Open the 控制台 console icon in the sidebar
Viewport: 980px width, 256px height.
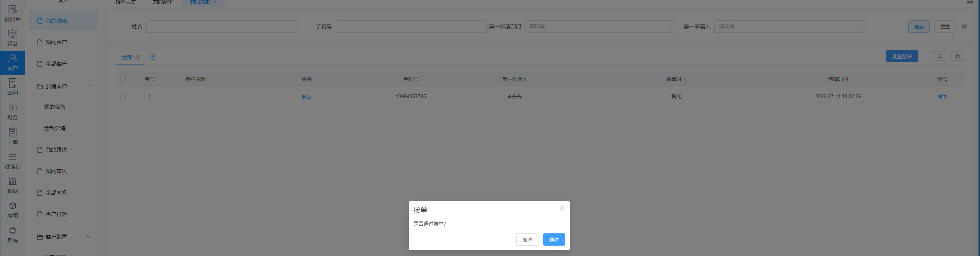click(12, 13)
